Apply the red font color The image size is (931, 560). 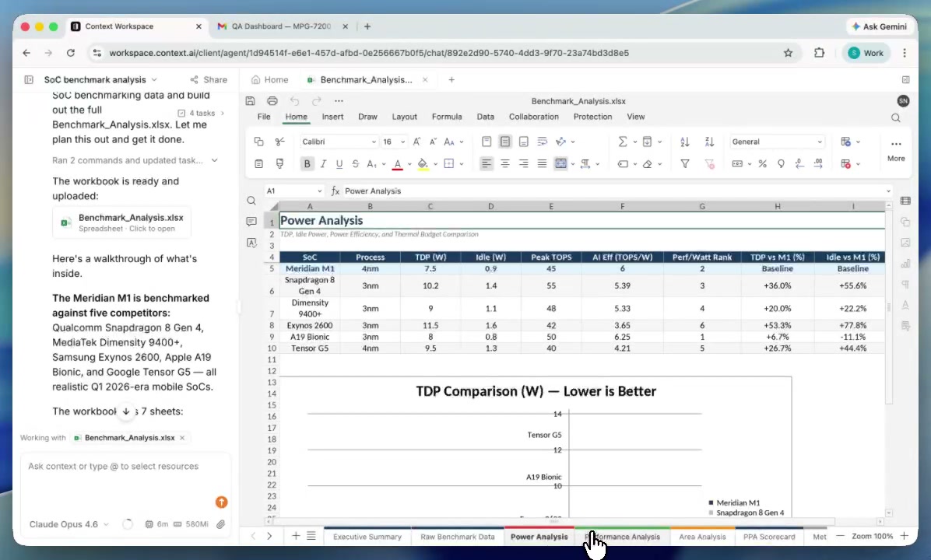click(398, 164)
